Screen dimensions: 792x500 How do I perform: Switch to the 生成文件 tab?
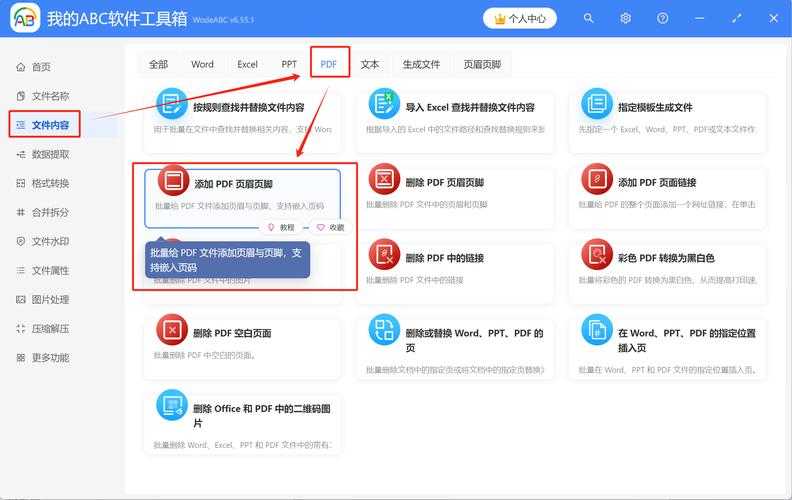pyautogui.click(x=421, y=64)
